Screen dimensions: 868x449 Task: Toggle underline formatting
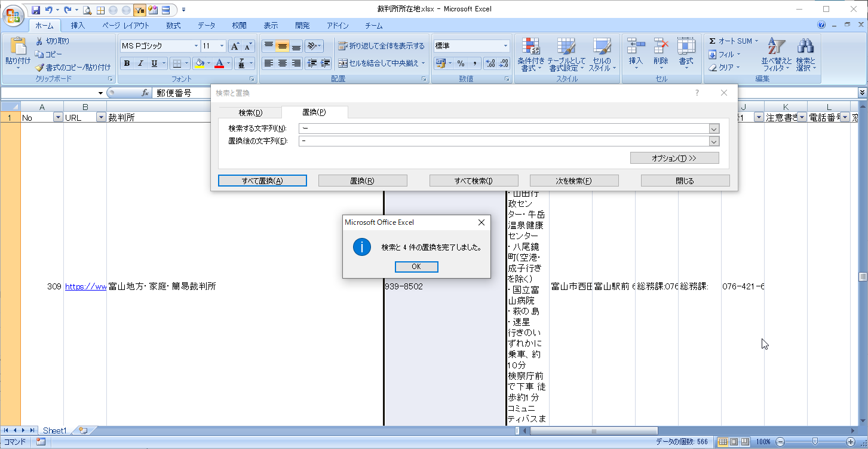[154, 63]
